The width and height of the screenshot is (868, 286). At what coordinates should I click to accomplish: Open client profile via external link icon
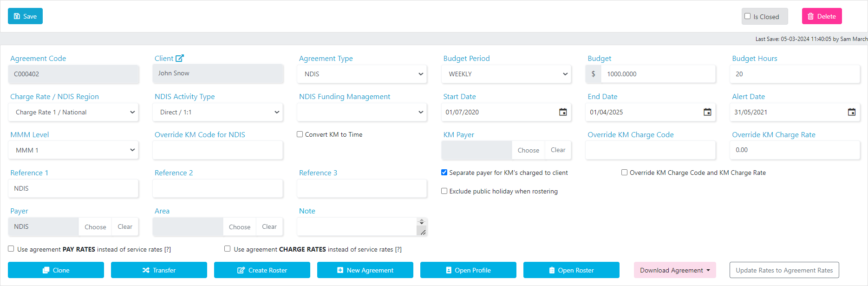(180, 58)
